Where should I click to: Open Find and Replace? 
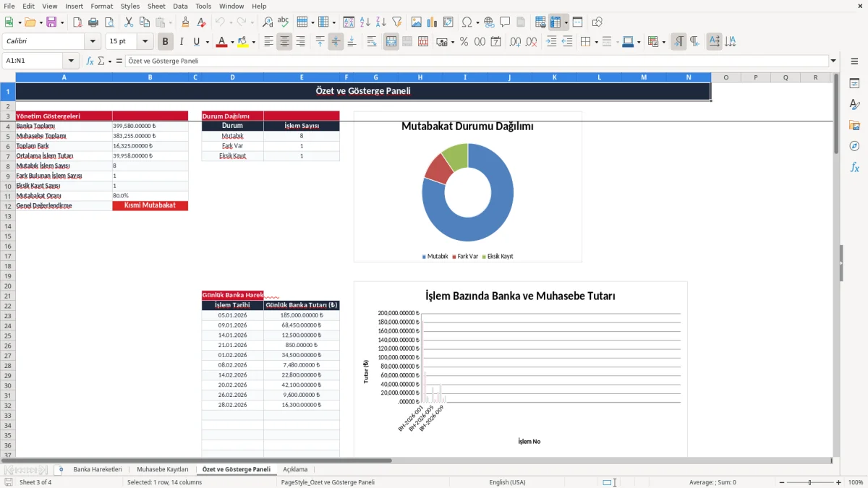pyautogui.click(x=268, y=22)
